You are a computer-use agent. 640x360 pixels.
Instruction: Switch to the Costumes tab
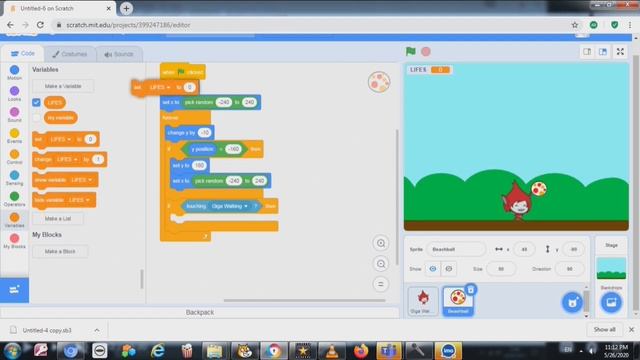70,54
